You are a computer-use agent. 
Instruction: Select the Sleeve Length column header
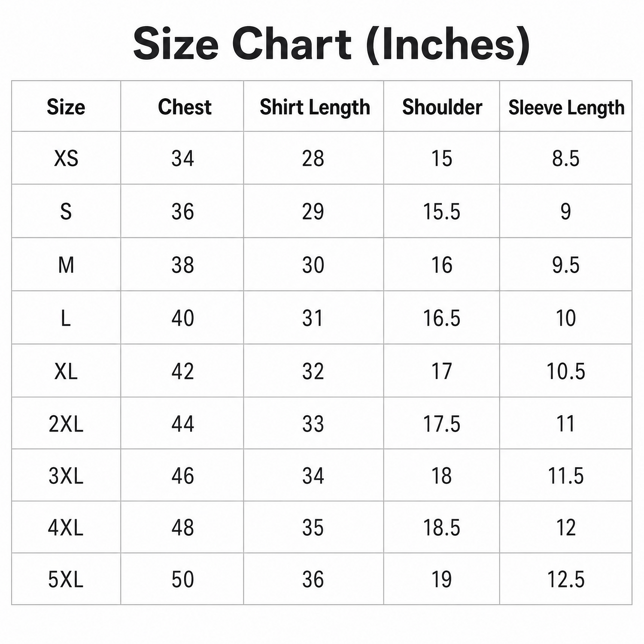pyautogui.click(x=566, y=108)
